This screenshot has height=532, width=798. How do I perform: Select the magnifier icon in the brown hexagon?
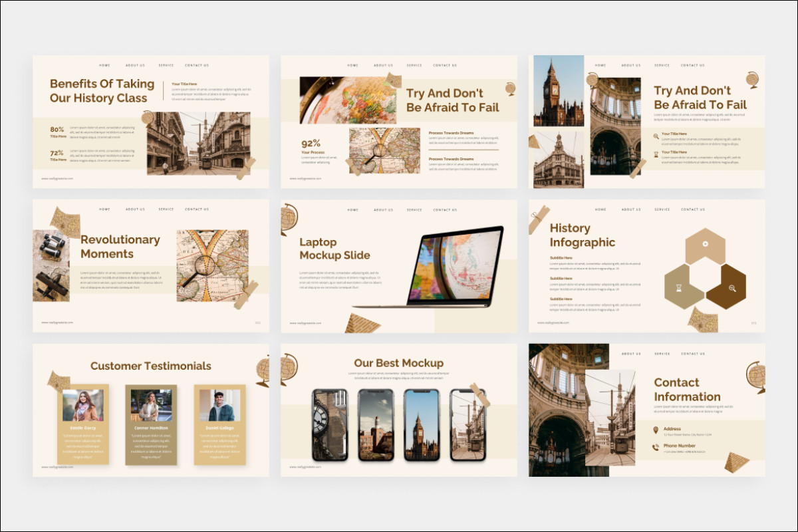click(733, 288)
